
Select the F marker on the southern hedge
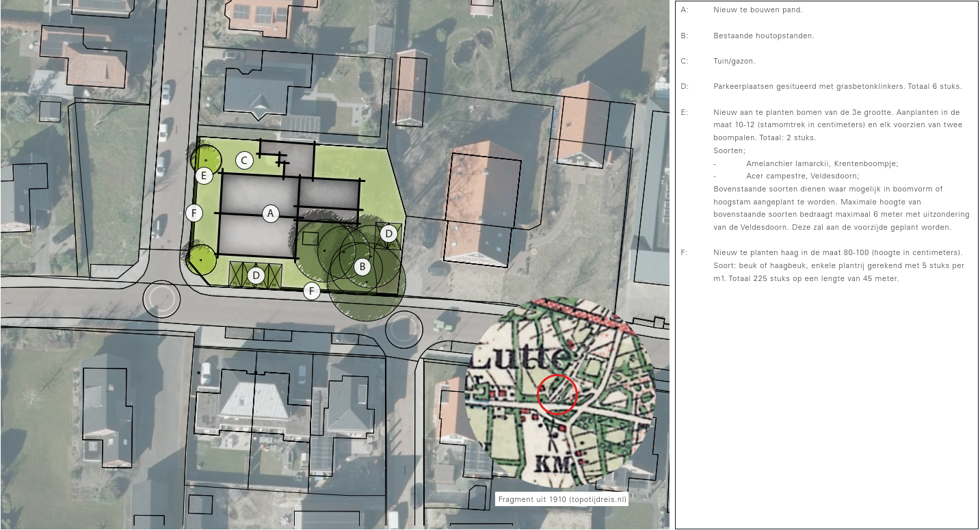tap(312, 291)
